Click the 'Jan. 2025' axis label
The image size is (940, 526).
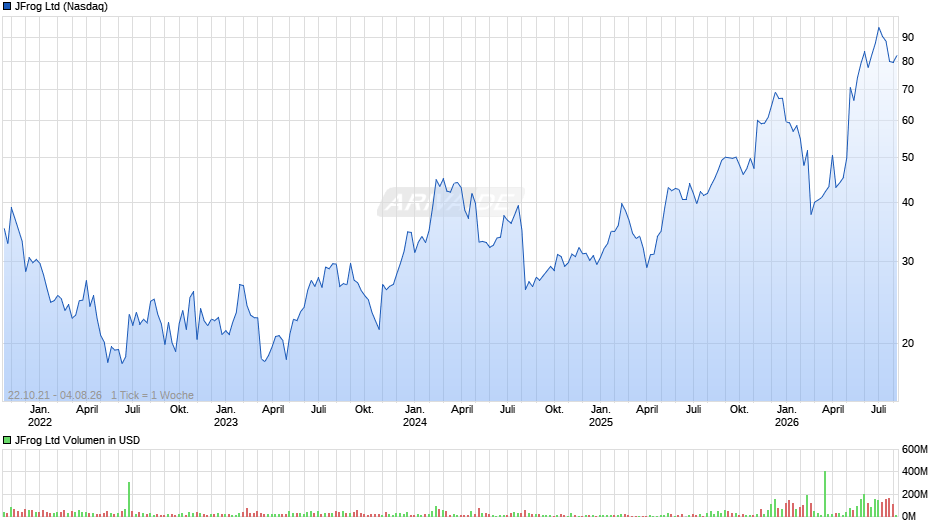pyautogui.click(x=601, y=416)
